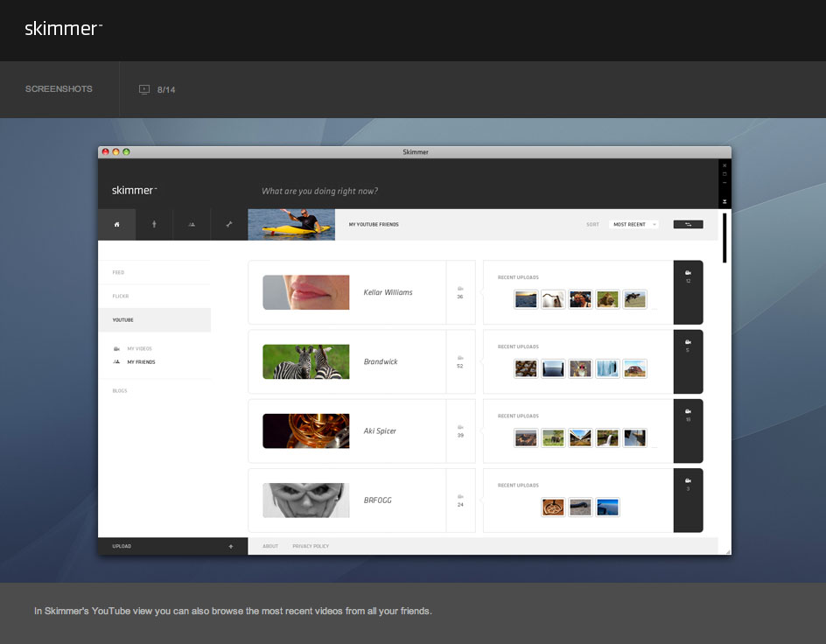Click BRFOGG video count icon 24
This screenshot has width=826, height=644.
[x=460, y=496]
